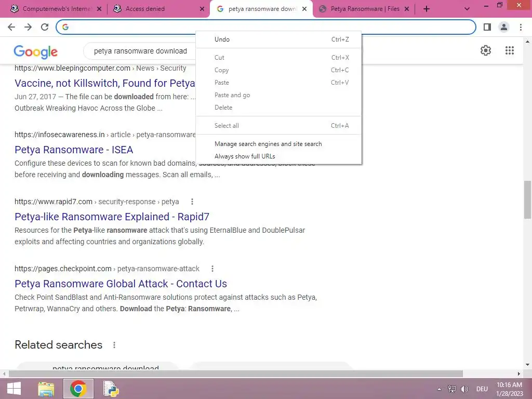This screenshot has width=532, height=399.
Task: Click the vertical scrollbar thumb
Action: [527, 200]
